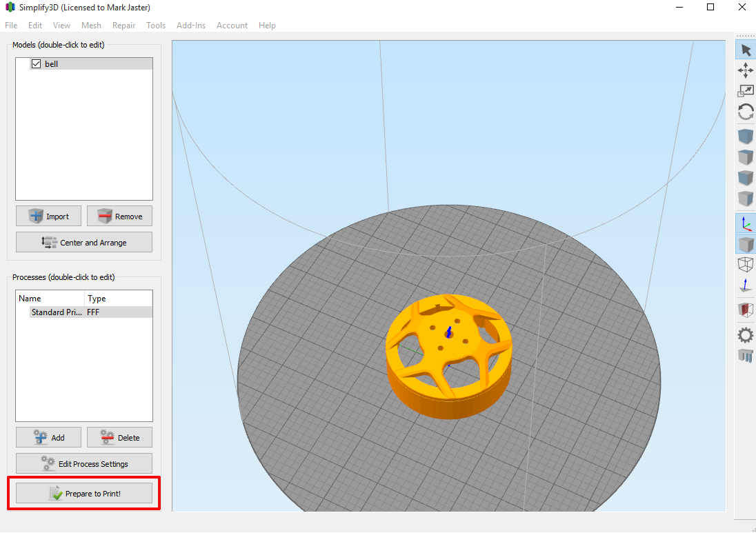756x533 pixels.
Task: Click Center and Arrange button
Action: pyautogui.click(x=84, y=243)
